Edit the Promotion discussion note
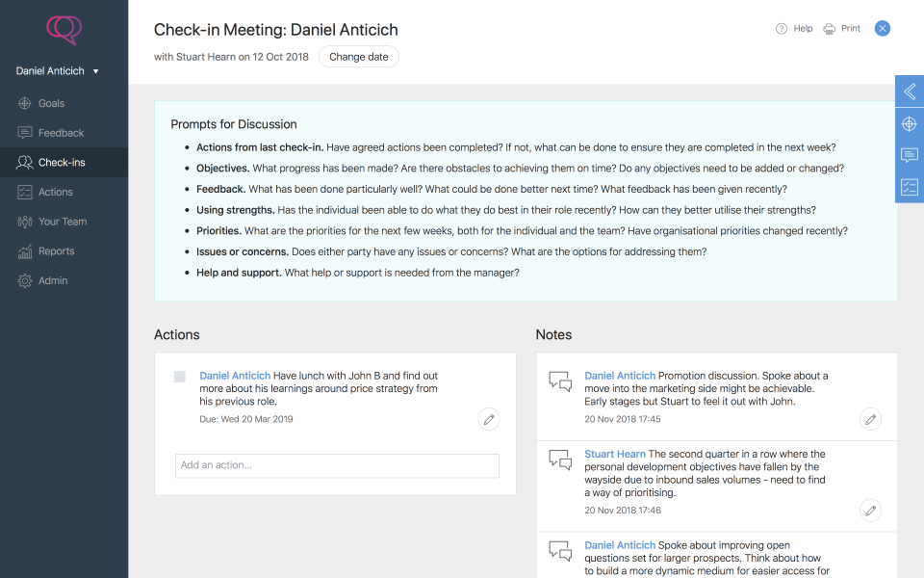 pyautogui.click(x=870, y=419)
